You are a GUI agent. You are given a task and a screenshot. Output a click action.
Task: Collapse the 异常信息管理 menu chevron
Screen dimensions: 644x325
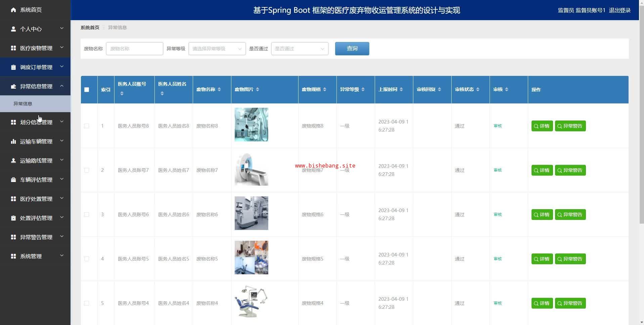point(62,86)
